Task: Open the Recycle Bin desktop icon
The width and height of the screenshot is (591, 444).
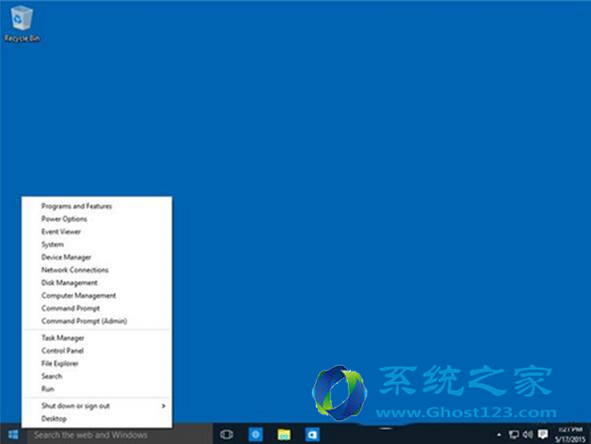Action: pyautogui.click(x=21, y=23)
